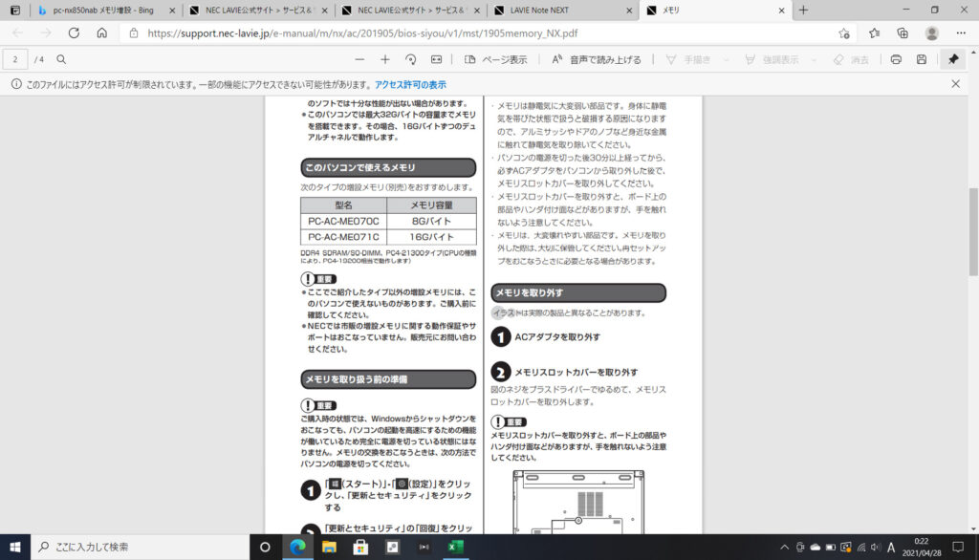Zoom out the PDF with minus icon
979x560 pixels.
pos(360,59)
